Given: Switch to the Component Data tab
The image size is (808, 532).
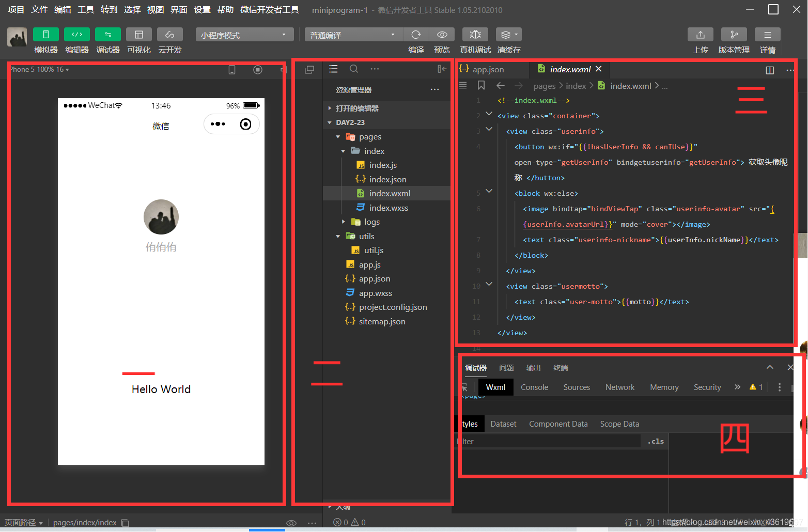Looking at the screenshot, I should click(x=558, y=424).
